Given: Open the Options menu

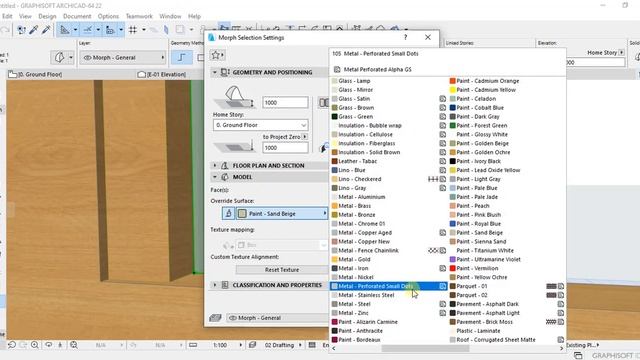Looking at the screenshot, I should point(109,16).
